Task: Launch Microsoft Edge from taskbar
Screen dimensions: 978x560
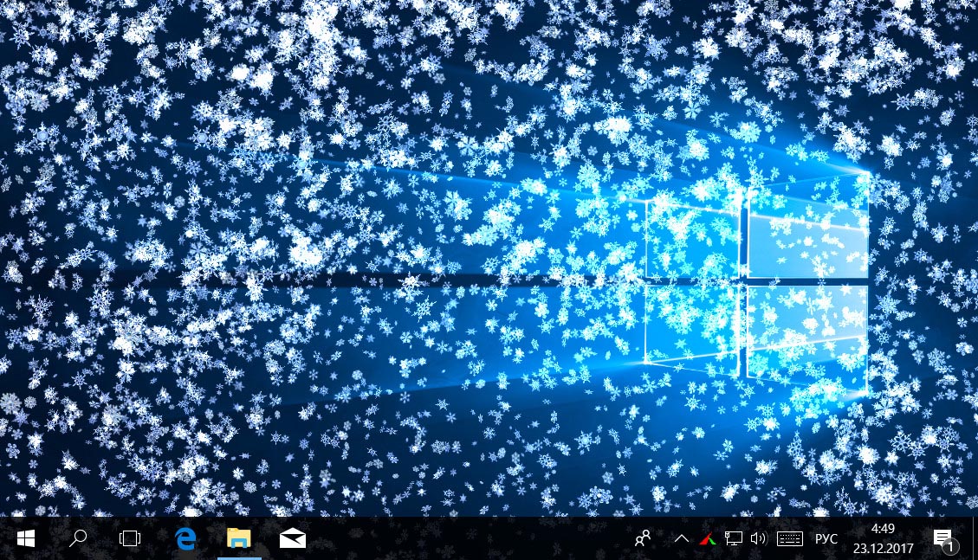Action: point(186,538)
